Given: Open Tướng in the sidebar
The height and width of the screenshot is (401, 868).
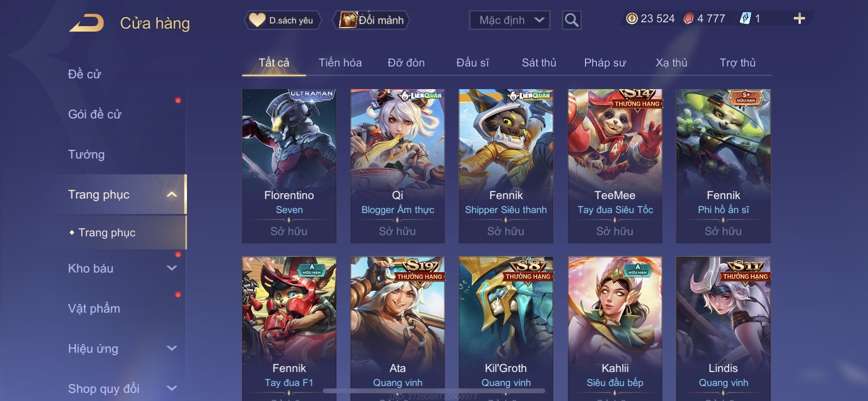Looking at the screenshot, I should [86, 154].
